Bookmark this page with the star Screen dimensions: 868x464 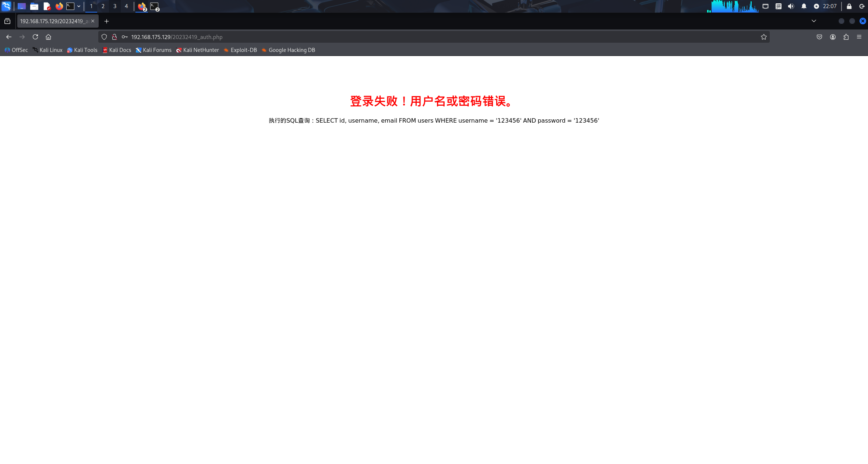click(764, 37)
